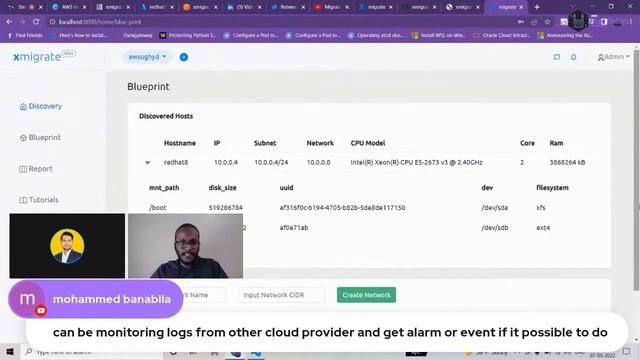Open the Install WSL on Win bookmark
The height and width of the screenshot is (360, 640).
pos(439,36)
